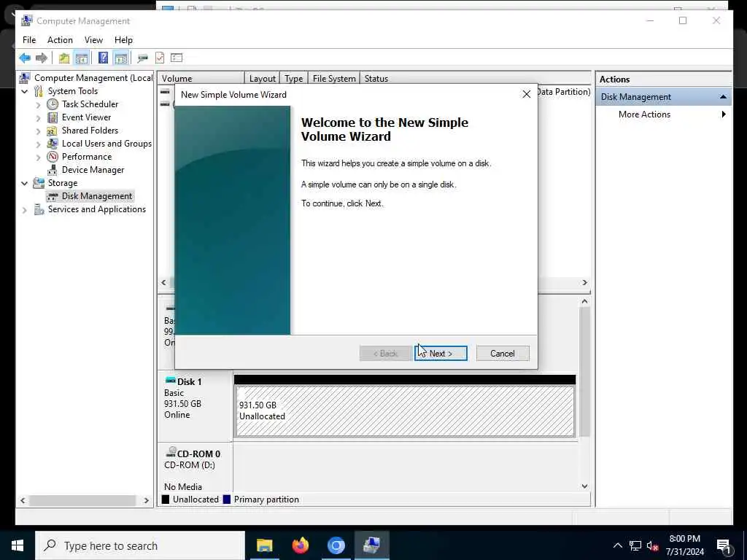Open the Help menu
This screenshot has width=747, height=560.
pos(123,40)
